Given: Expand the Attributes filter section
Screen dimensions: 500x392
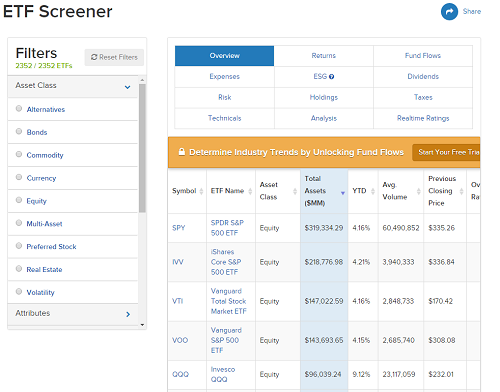Looking at the screenshot, I should click(73, 314).
